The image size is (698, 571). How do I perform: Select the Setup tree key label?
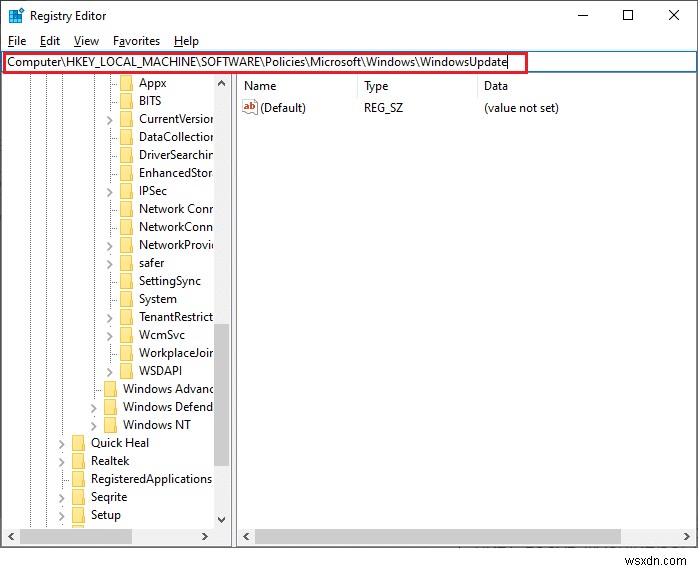pos(106,515)
